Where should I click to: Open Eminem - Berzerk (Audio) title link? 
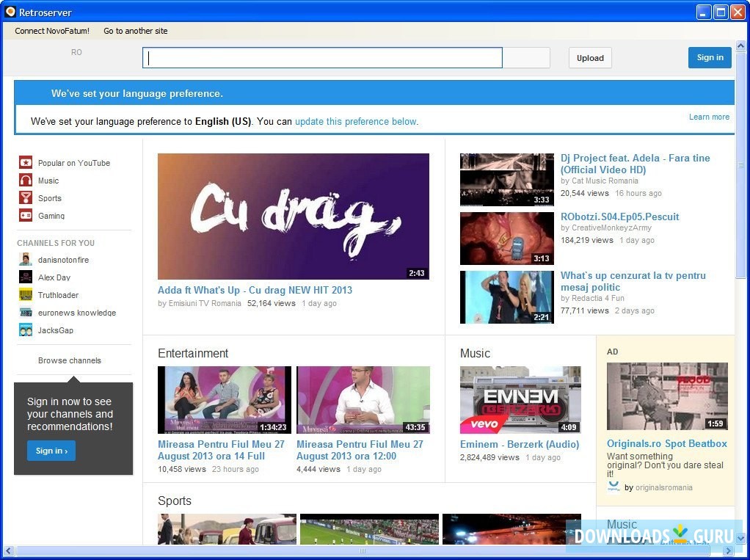coord(520,444)
